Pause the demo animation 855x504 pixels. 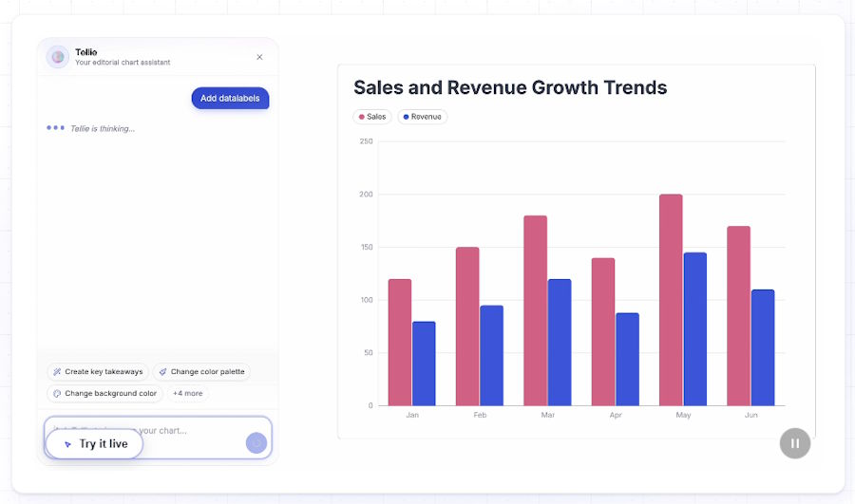pos(795,443)
